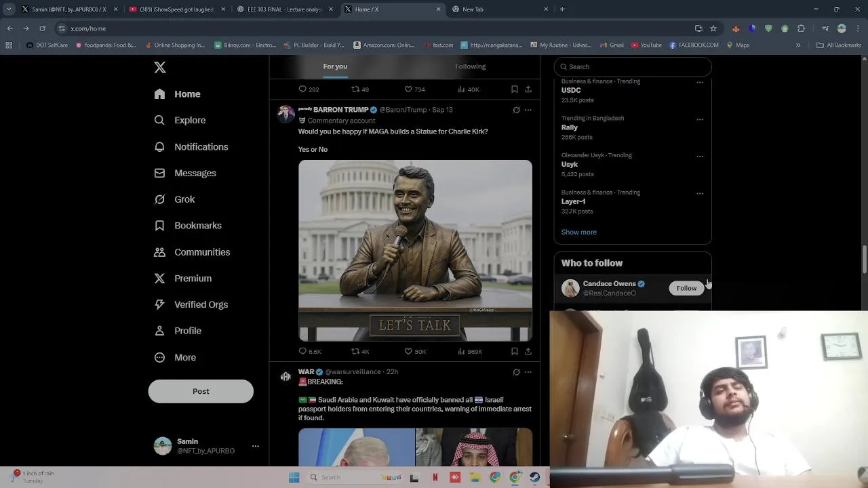Open a new browser tab with plus

pyautogui.click(x=562, y=9)
